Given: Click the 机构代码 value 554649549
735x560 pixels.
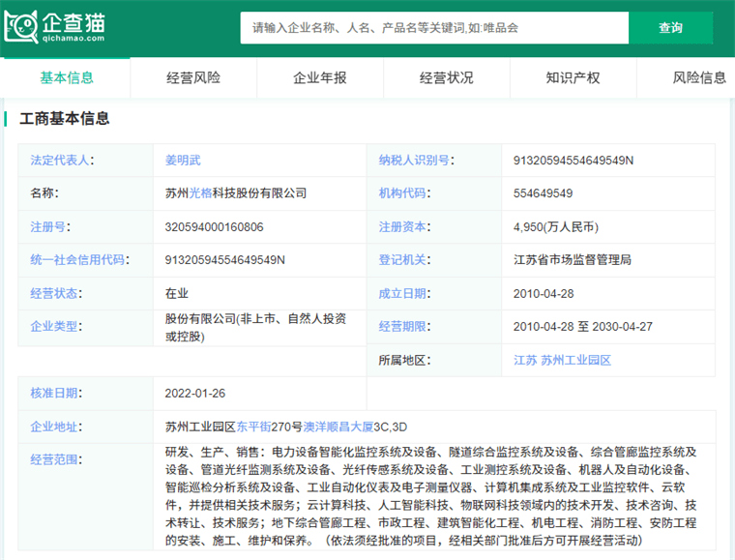Looking at the screenshot, I should [x=543, y=193].
